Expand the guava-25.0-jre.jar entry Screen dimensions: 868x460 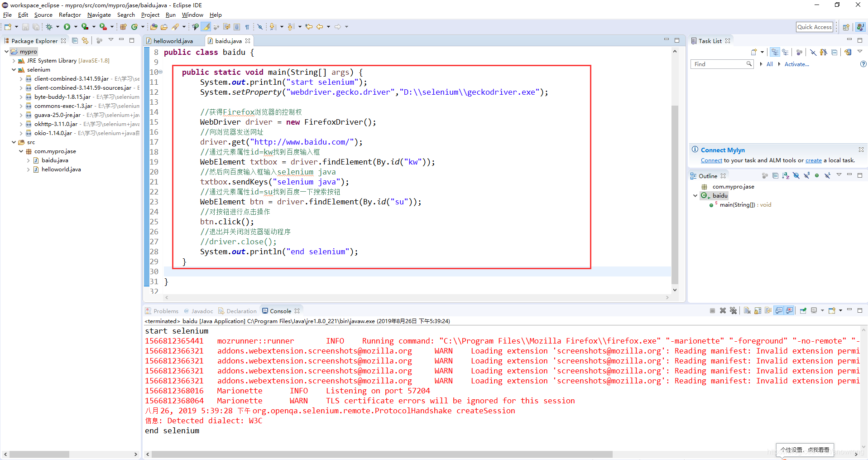click(21, 115)
